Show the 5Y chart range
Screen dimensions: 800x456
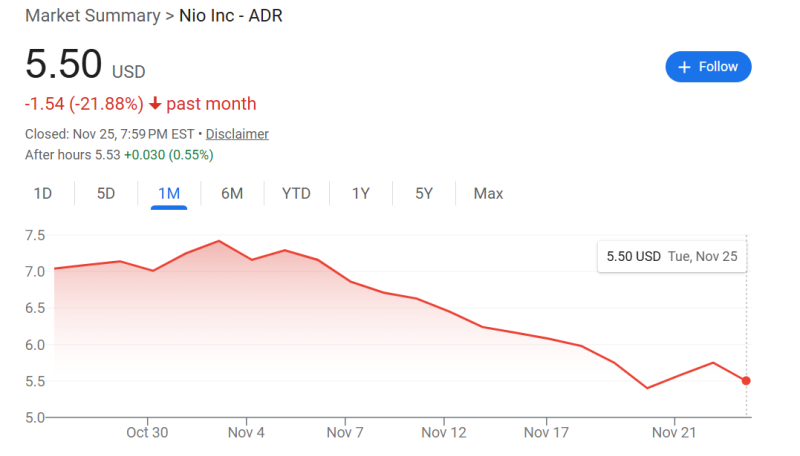pos(424,193)
